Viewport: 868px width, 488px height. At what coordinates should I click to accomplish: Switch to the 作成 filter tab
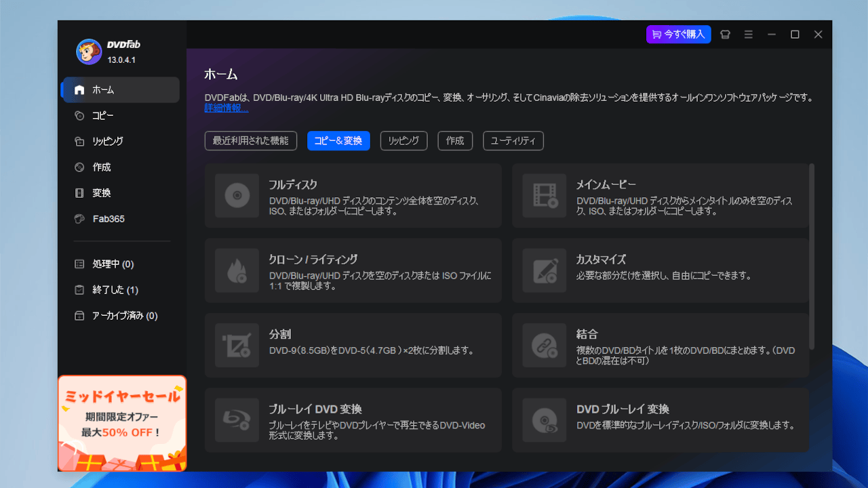tap(455, 141)
